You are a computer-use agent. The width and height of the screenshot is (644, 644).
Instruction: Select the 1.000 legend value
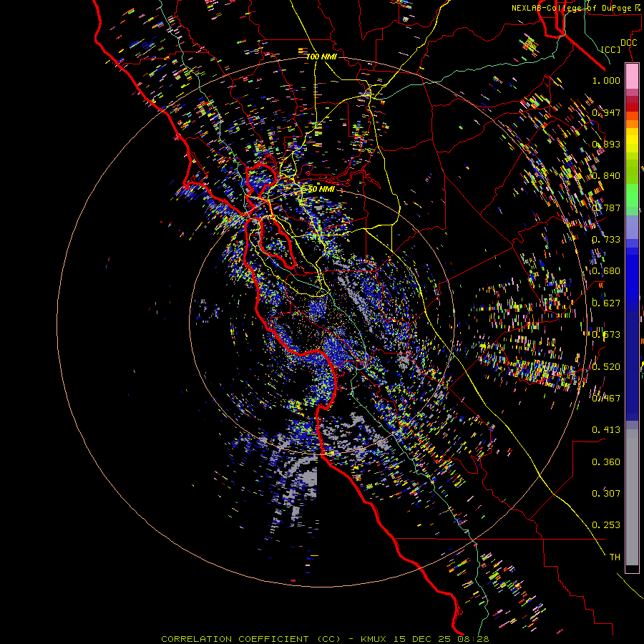point(606,80)
